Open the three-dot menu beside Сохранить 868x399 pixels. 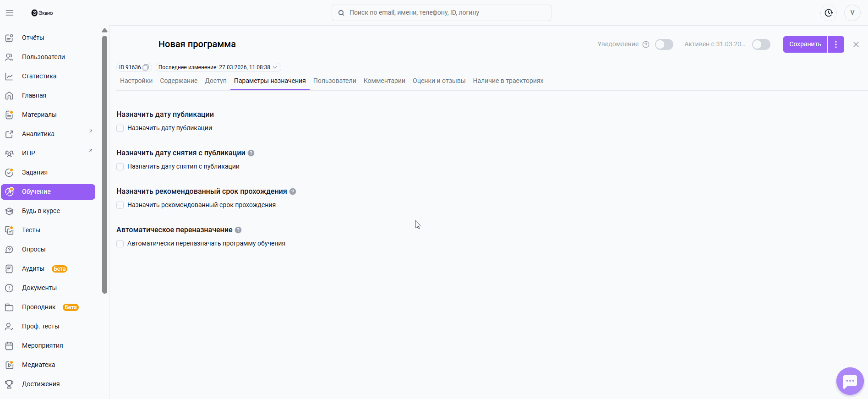pyautogui.click(x=836, y=44)
